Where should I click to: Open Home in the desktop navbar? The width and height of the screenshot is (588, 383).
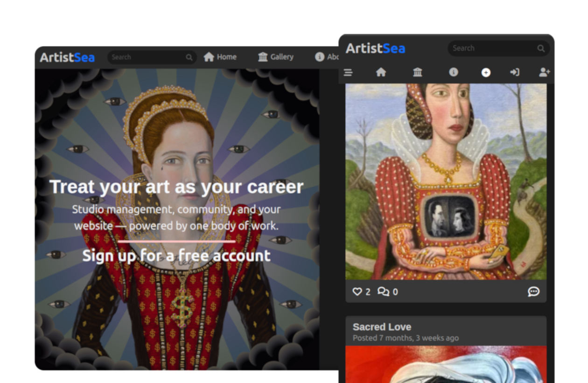point(220,57)
